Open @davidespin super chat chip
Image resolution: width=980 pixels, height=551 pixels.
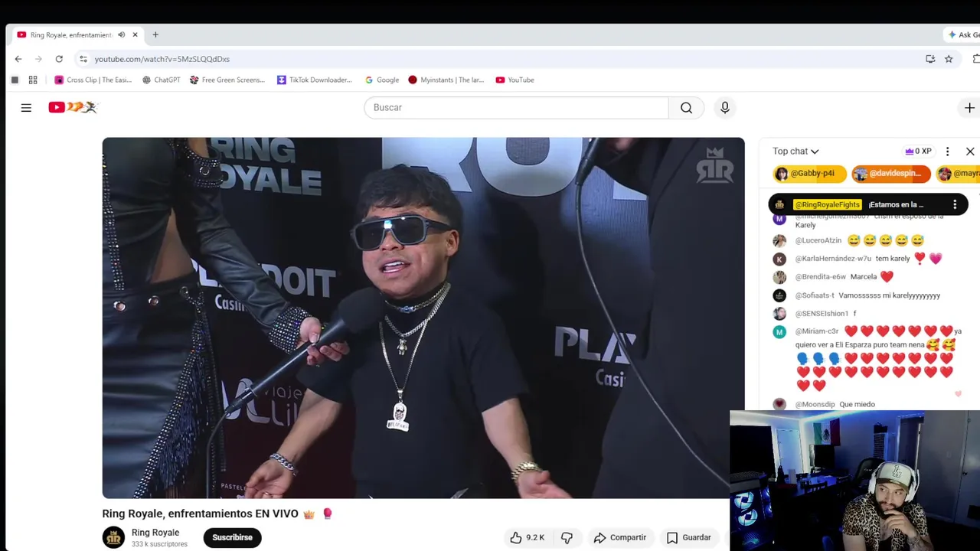[x=890, y=174]
